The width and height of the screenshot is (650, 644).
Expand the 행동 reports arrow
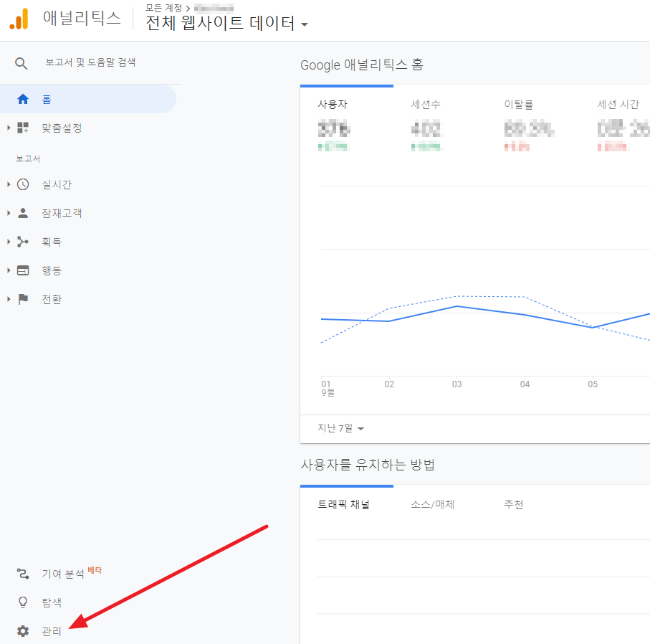(x=9, y=270)
